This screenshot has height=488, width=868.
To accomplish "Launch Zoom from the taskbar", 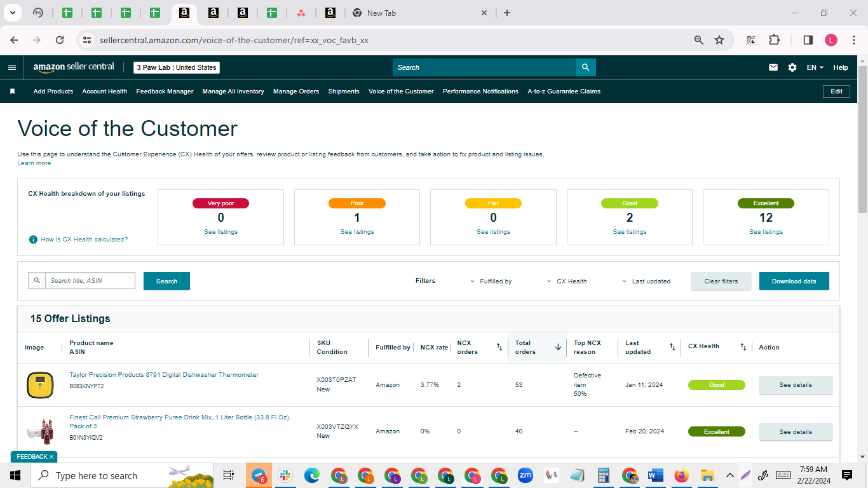I will coord(525,475).
